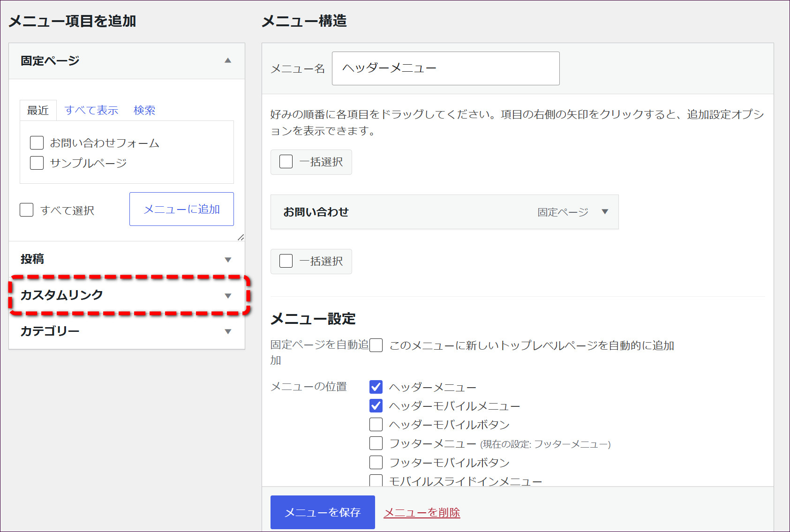Screen dimensions: 790x532
Task: Uncheck ヘッダーメニュー location checkbox
Action: click(x=376, y=387)
